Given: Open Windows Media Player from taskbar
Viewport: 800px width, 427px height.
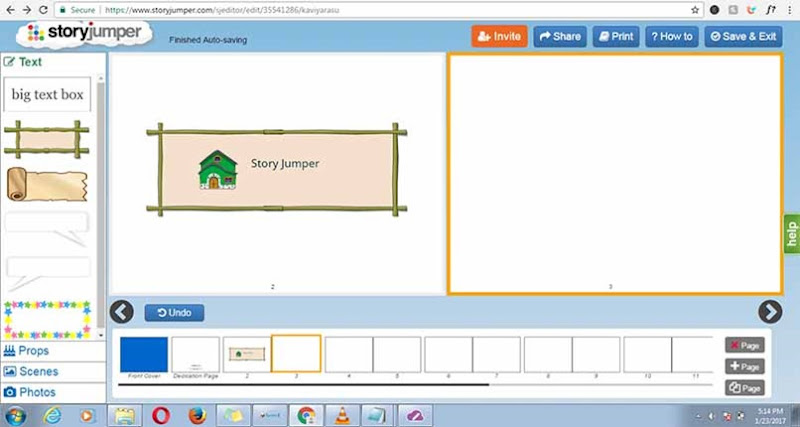Looking at the screenshot, I should point(88,416).
